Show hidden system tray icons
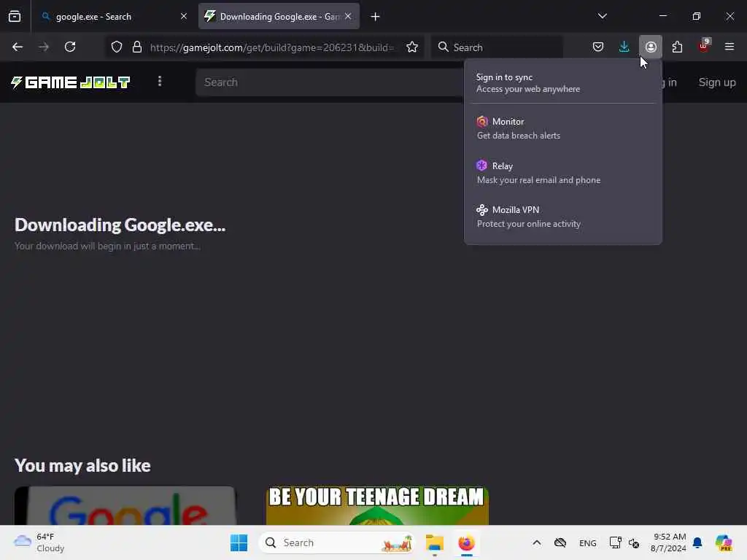This screenshot has height=560, width=747. [x=536, y=542]
